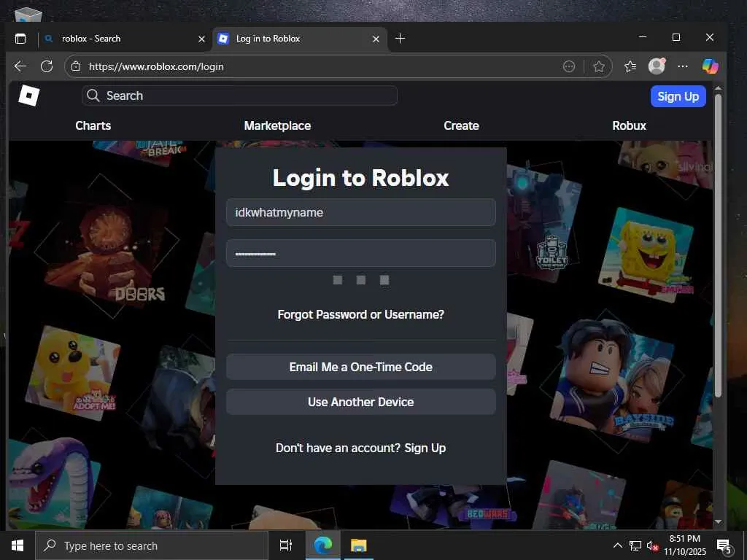The image size is (747, 560).
Task: Open the Create menu item
Action: 461,125
